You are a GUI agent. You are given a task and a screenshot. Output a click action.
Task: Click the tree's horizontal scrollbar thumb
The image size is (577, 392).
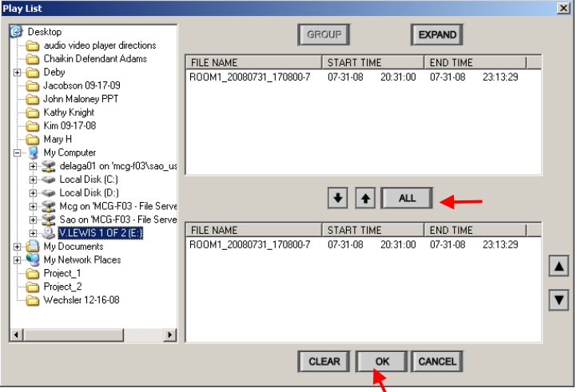coord(74,335)
